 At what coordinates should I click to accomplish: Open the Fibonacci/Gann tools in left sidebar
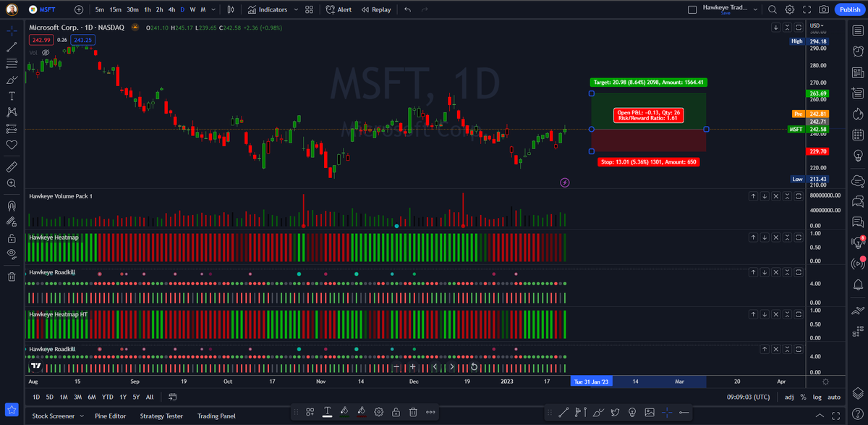point(12,63)
